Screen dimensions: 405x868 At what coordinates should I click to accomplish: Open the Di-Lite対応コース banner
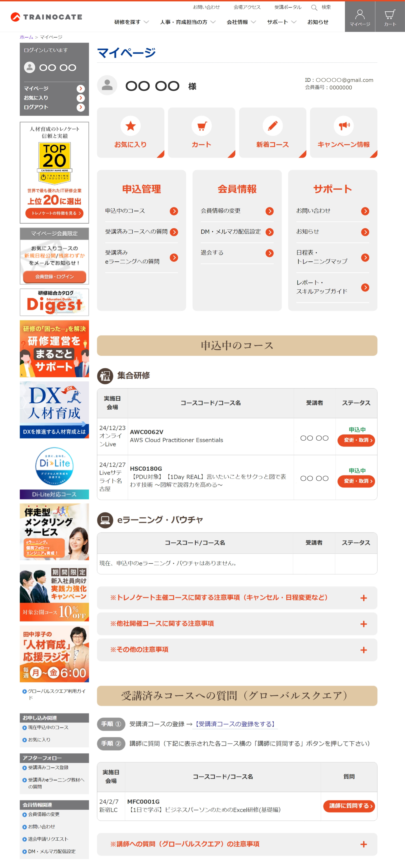point(54,471)
